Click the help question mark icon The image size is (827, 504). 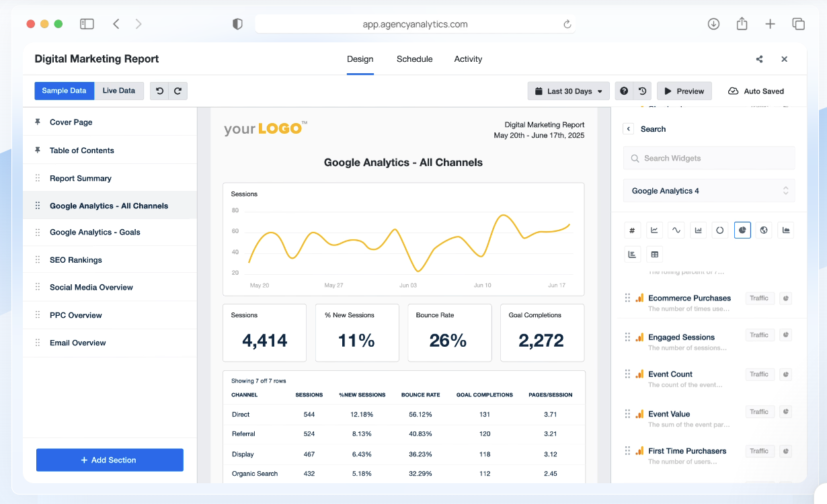623,91
